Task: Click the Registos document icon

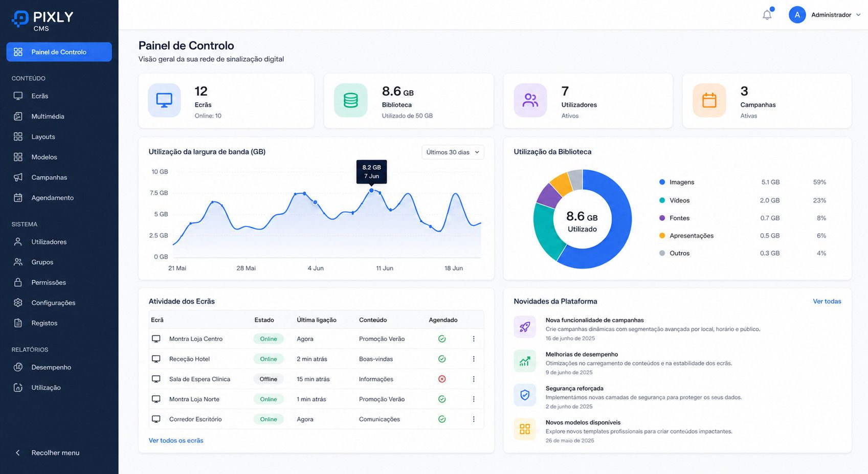Action: [x=18, y=323]
